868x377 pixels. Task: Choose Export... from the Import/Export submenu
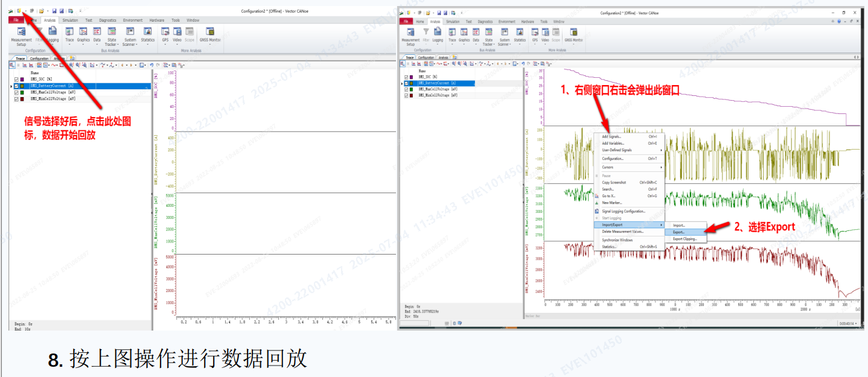[x=679, y=232]
